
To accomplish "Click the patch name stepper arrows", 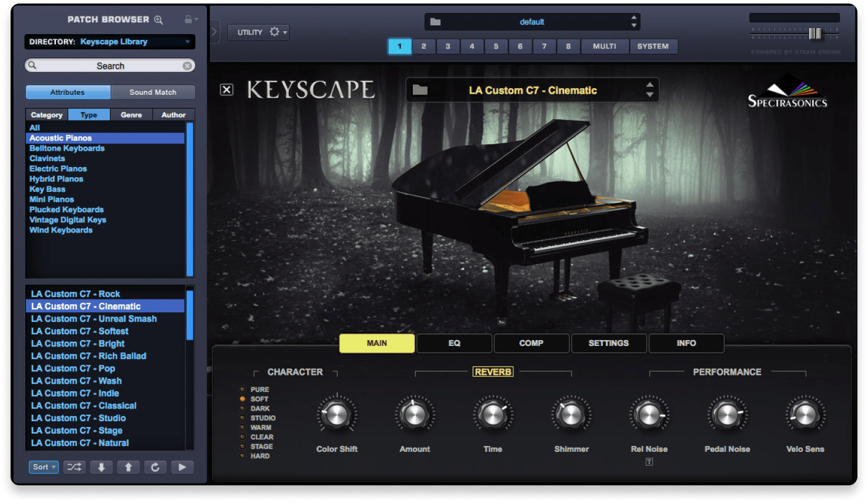I will (x=650, y=89).
